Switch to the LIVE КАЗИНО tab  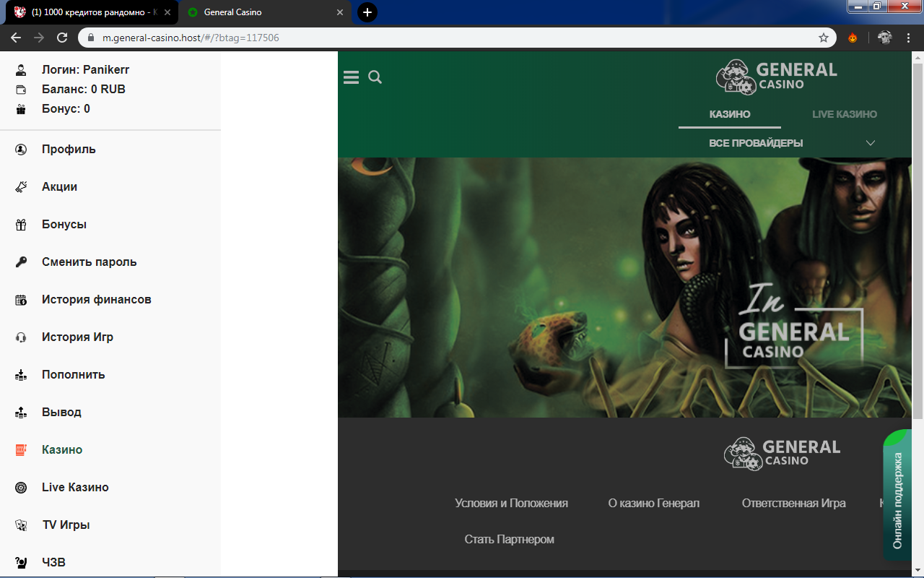pyautogui.click(x=845, y=114)
